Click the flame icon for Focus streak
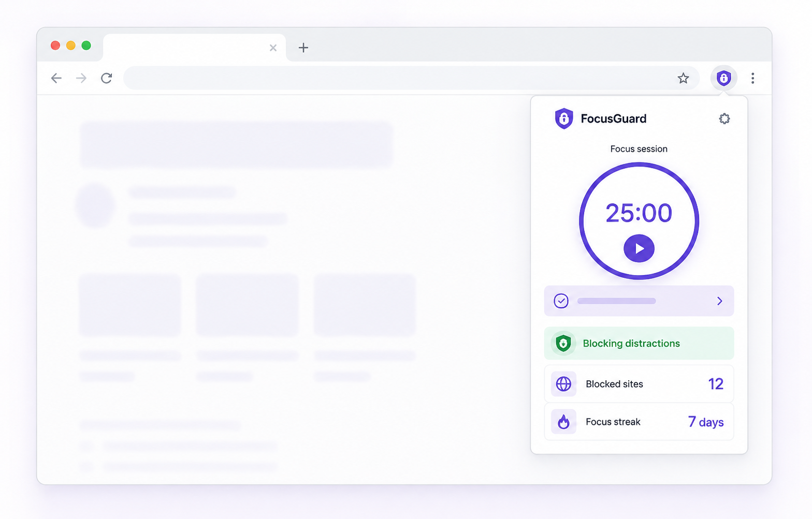 563,422
